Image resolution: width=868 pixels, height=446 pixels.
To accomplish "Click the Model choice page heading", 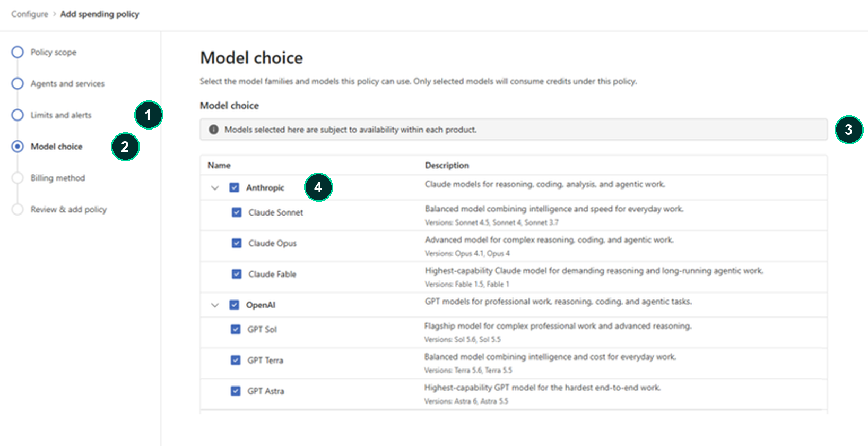I will coord(251,57).
